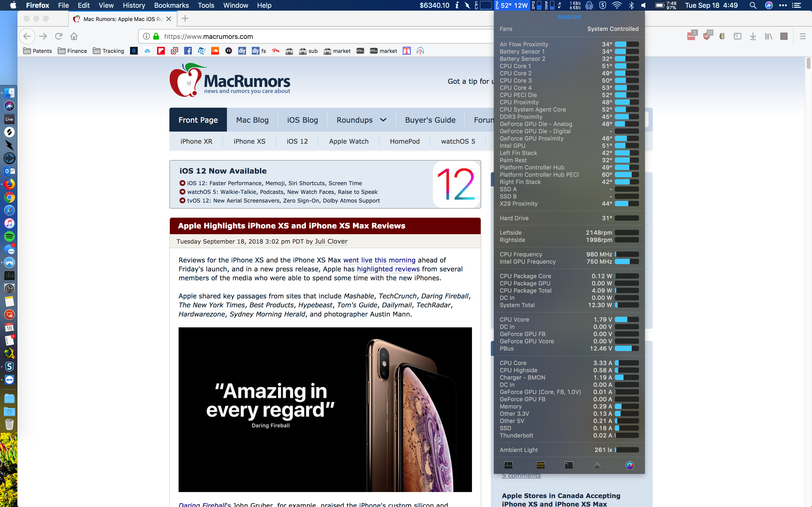Click the iPhone XS navigation link
Viewport: 812px width, 507px height.
tap(249, 141)
